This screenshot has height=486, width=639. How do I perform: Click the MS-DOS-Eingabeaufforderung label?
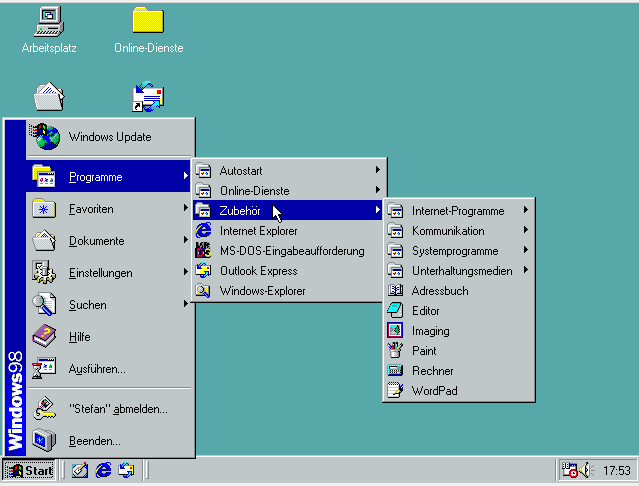point(292,251)
